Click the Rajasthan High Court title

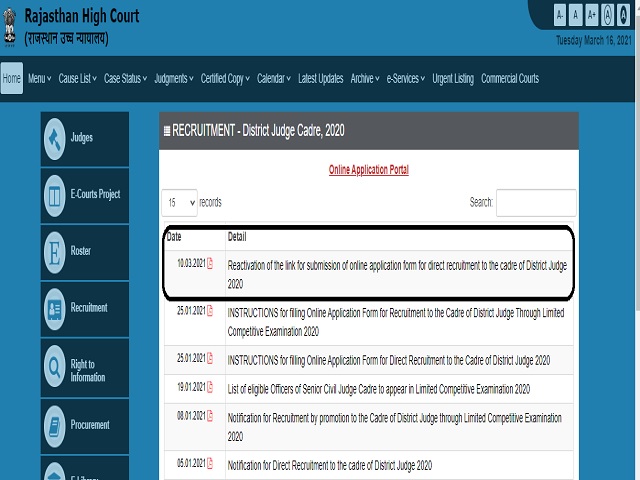point(82,16)
